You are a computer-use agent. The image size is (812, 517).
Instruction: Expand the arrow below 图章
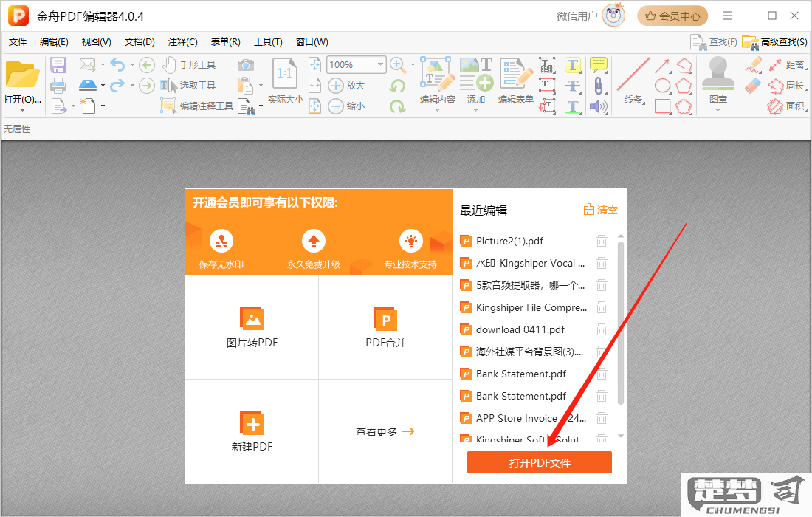point(718,110)
